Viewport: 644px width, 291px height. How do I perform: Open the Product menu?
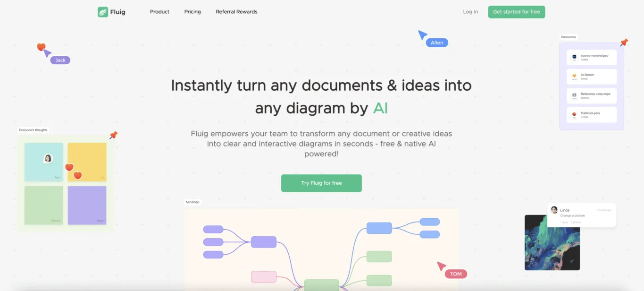coord(159,12)
